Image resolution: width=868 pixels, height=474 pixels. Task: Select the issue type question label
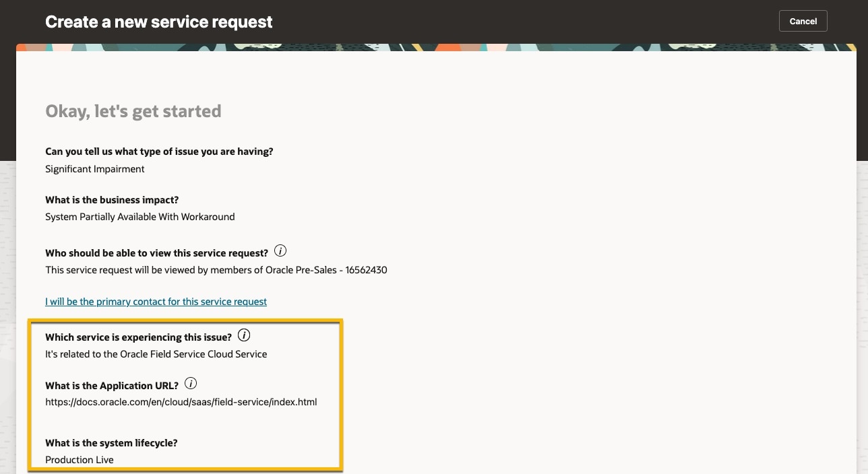point(159,151)
